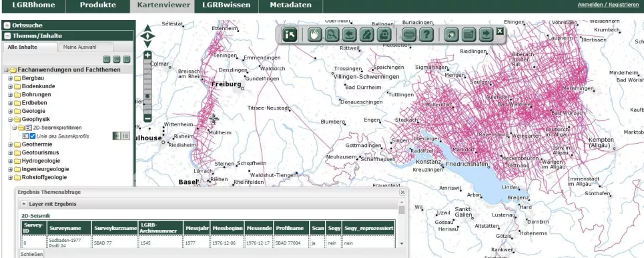Collapse the Themen/Inhalte panel
The image size is (644, 258).
tap(7, 36)
